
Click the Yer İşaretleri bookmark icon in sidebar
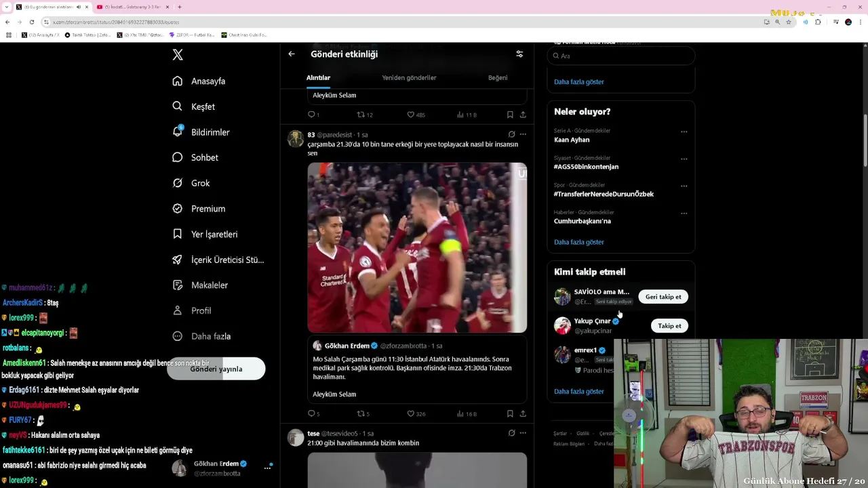click(x=178, y=234)
